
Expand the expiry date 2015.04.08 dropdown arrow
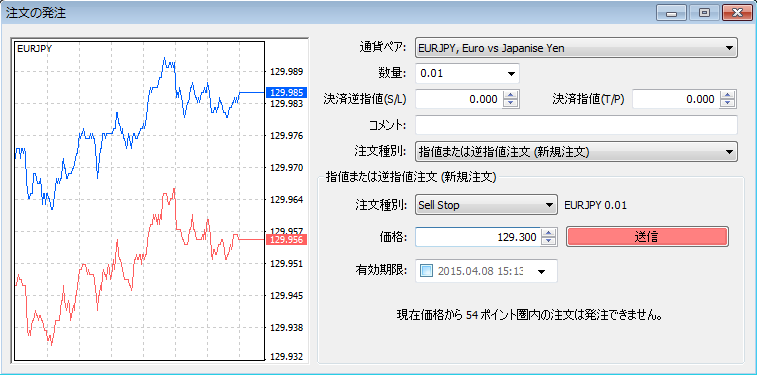(x=541, y=272)
